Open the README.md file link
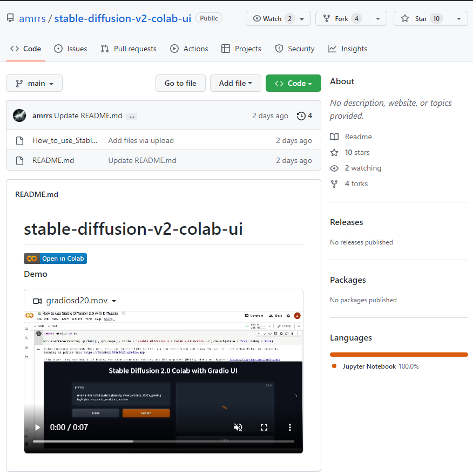Viewport: 473px width, 476px height. click(53, 160)
